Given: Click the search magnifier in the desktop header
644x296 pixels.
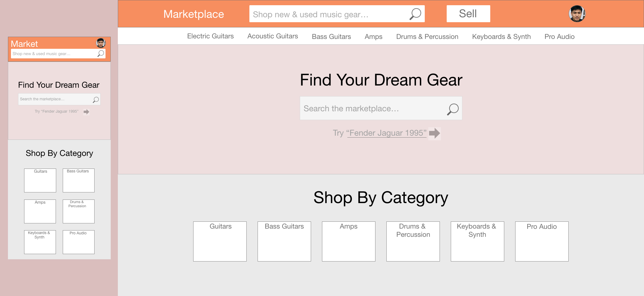Looking at the screenshot, I should (415, 14).
